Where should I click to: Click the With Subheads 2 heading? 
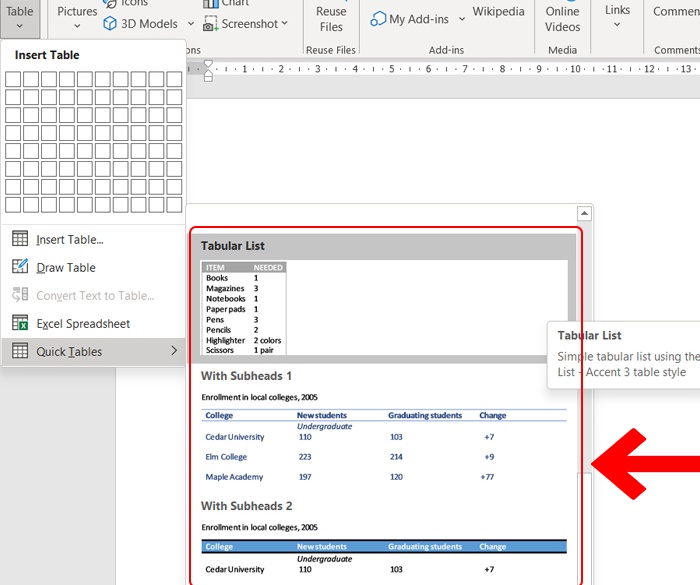click(x=246, y=506)
